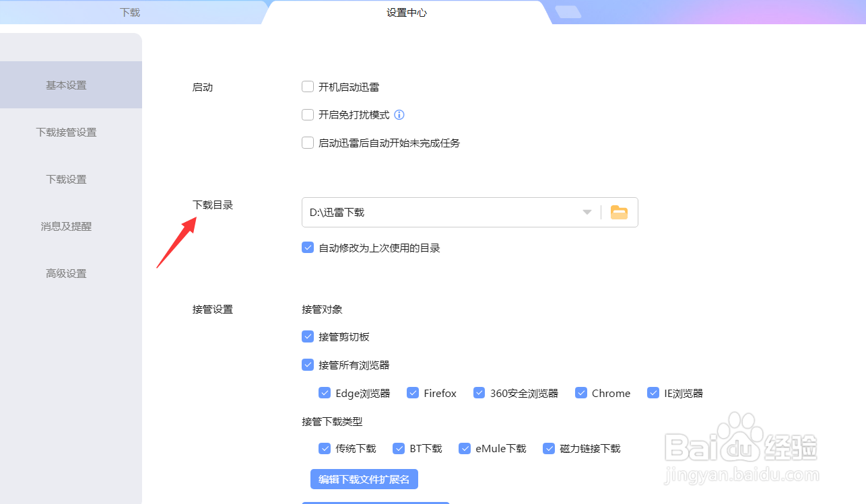
Task: Click the info icon next to 免打扰模式
Action: click(399, 114)
